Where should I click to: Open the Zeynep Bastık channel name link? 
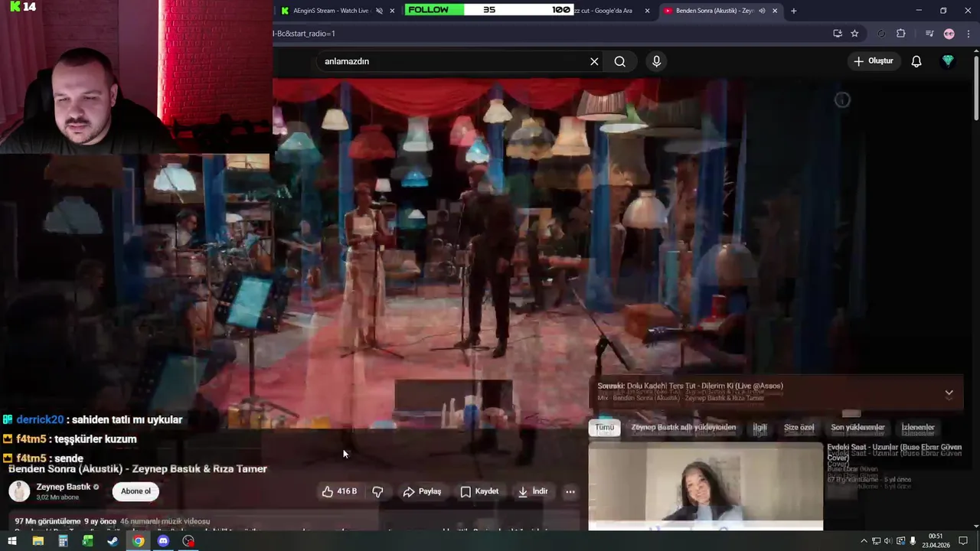pyautogui.click(x=64, y=487)
